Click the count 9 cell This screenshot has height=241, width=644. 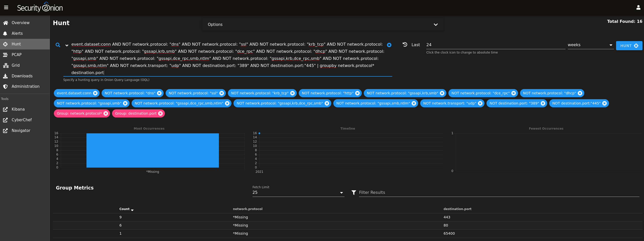coord(120,217)
